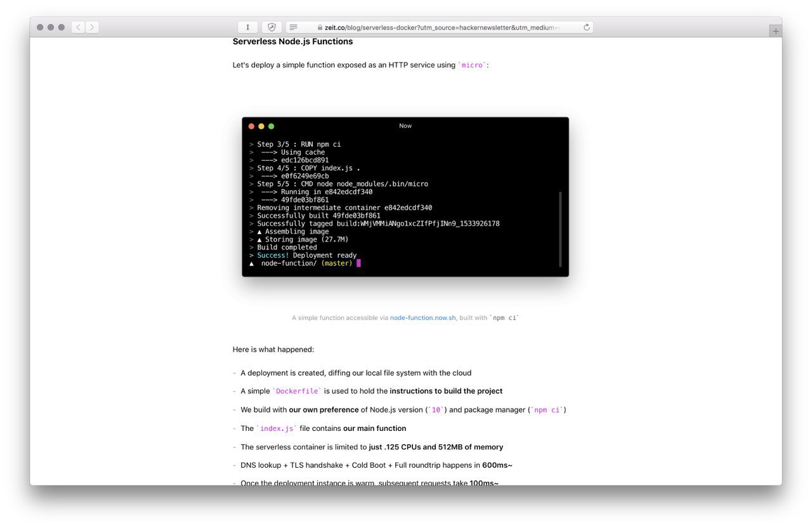This screenshot has height=528, width=812.
Task: Click the 'Serverless Node.js Functions' heading
Action: pyautogui.click(x=292, y=42)
